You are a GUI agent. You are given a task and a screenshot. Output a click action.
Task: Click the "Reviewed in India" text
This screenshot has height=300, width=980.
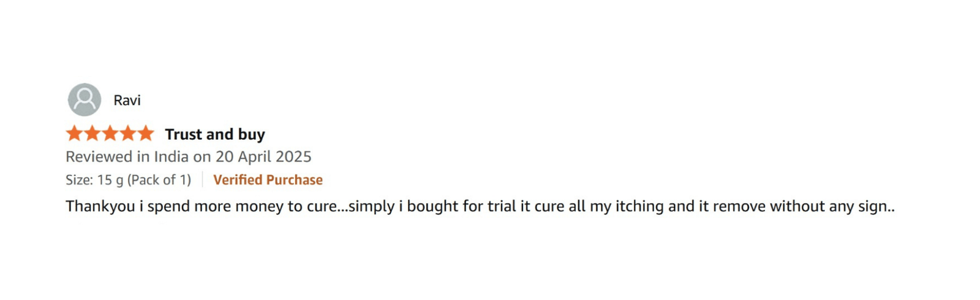pos(127,157)
